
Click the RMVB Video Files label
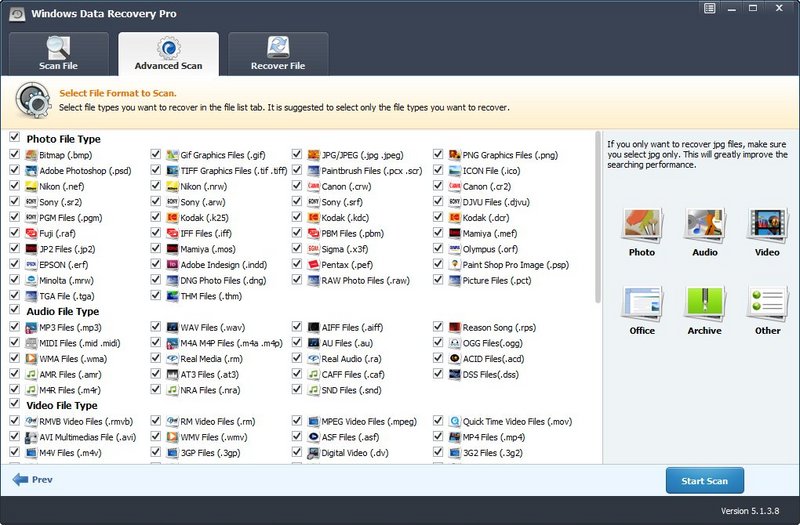pyautogui.click(x=86, y=422)
